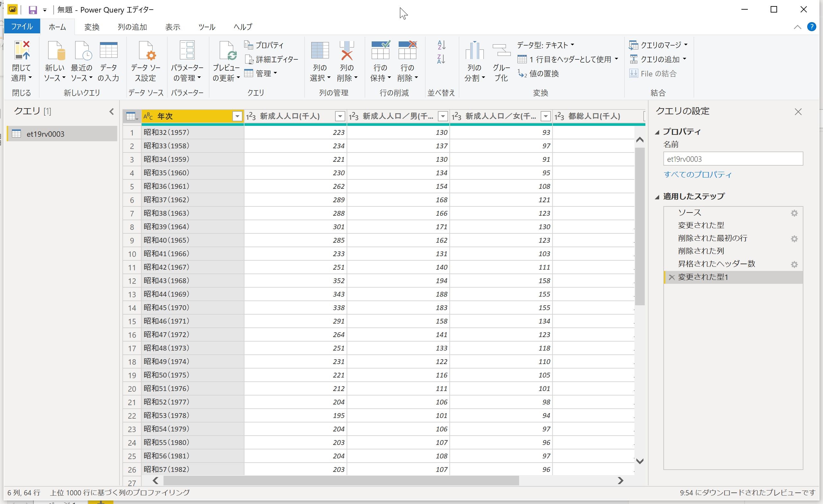Select the 変更された型 applied step
The width and height of the screenshot is (823, 504).
(733, 226)
